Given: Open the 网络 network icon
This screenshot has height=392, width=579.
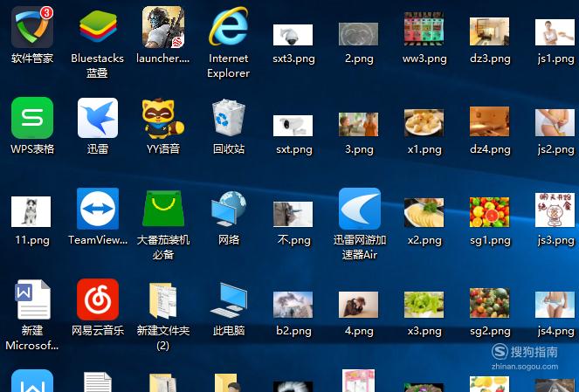Looking at the screenshot, I should click(229, 209).
